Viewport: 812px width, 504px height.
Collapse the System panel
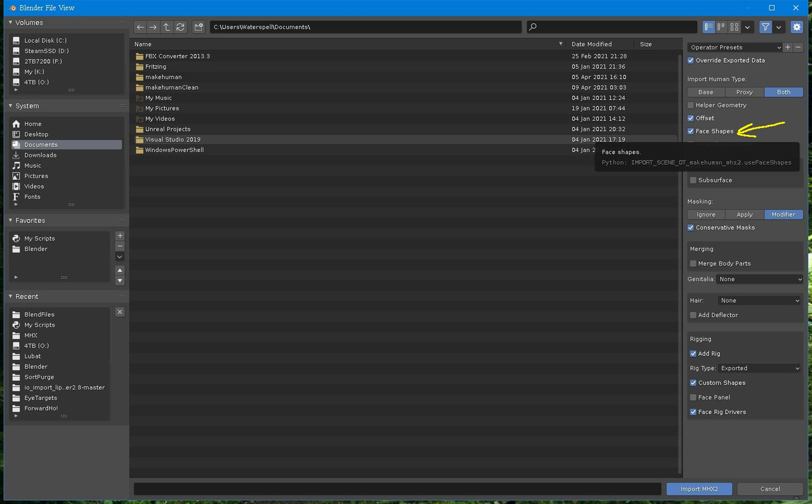[x=11, y=106]
